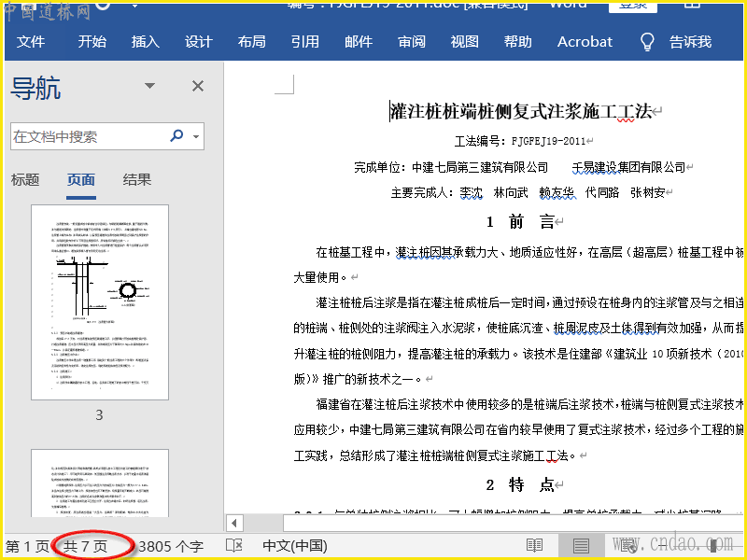This screenshot has width=747, height=560.
Task: Select the page thumbnail below page 3
Action: point(100,483)
